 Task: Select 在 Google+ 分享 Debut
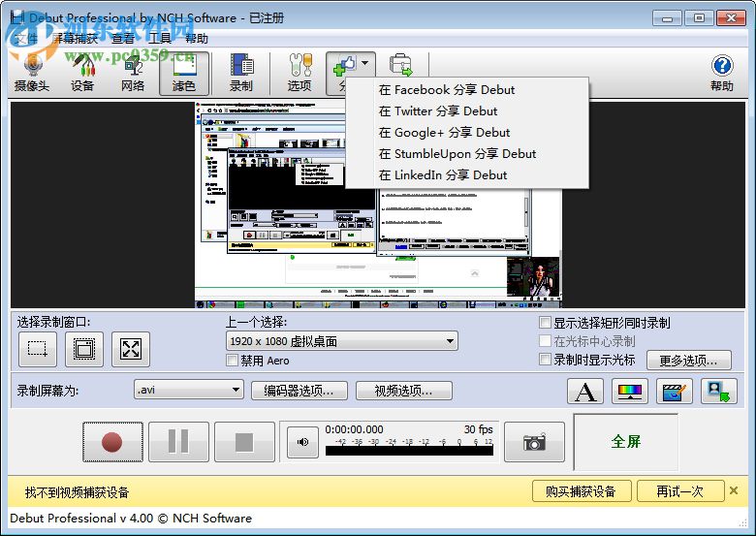pos(467,132)
